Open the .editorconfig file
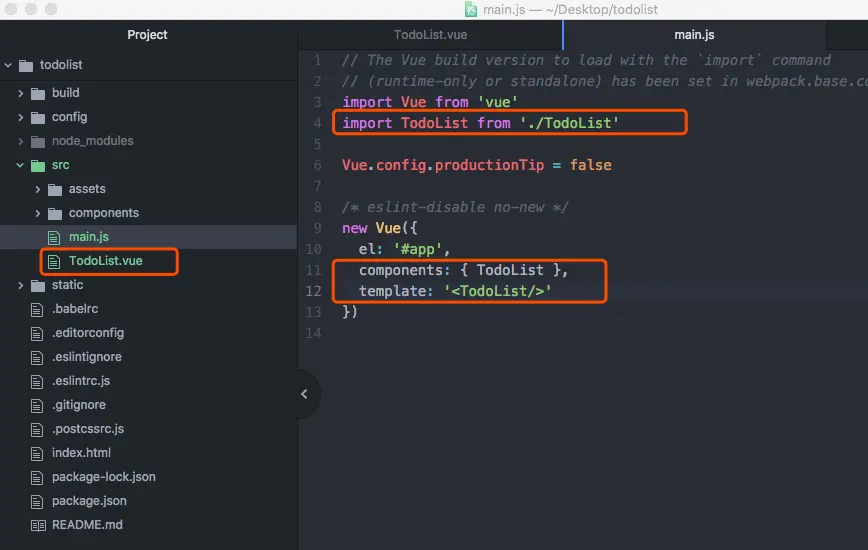The width and height of the screenshot is (868, 550). tap(88, 333)
